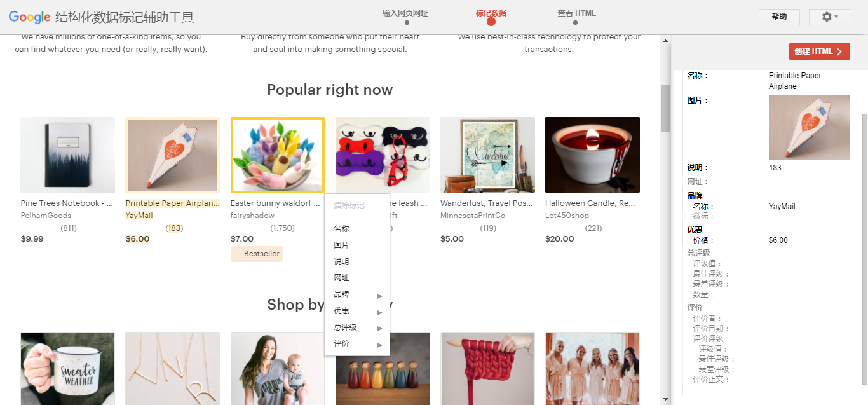Click the Google logo
This screenshot has height=405, width=868.
(x=29, y=17)
